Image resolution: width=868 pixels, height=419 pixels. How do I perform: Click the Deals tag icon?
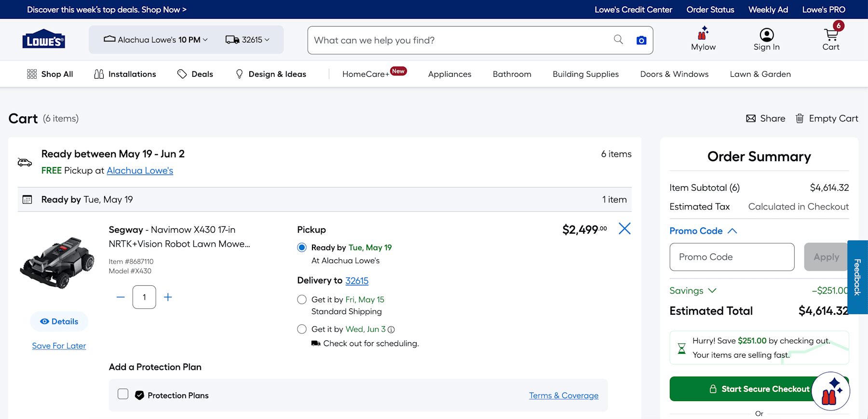click(182, 74)
